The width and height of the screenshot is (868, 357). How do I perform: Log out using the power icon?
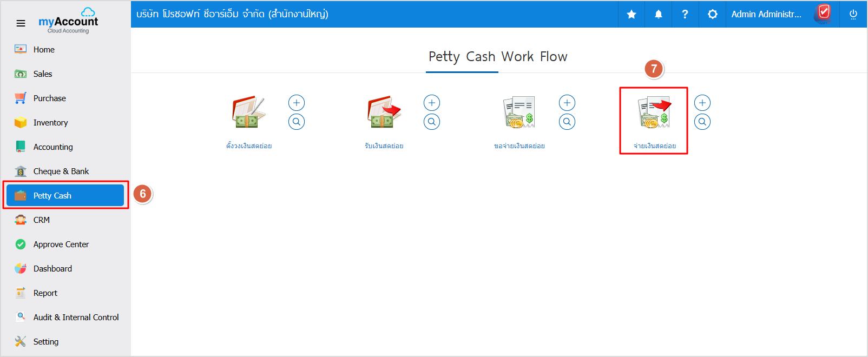853,14
